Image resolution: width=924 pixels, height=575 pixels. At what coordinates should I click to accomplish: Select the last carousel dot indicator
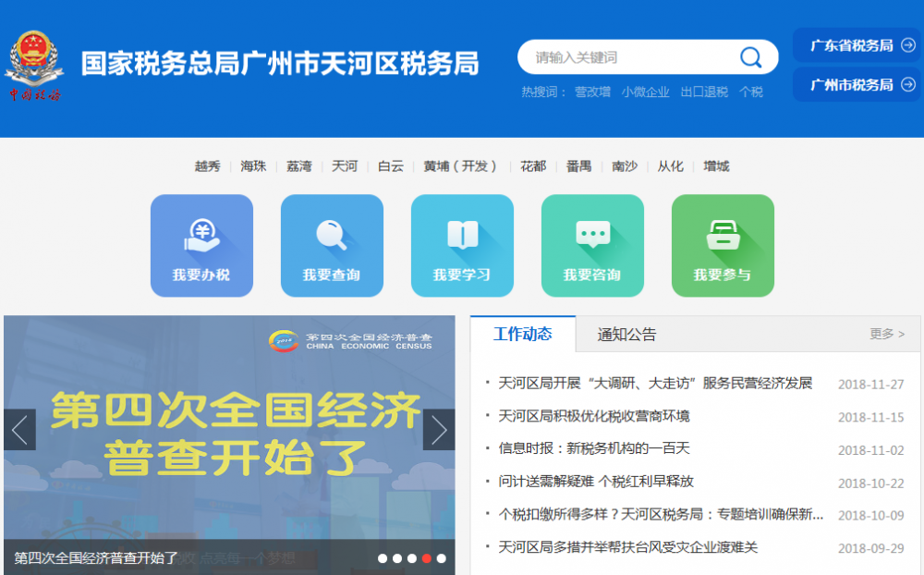coord(441,557)
